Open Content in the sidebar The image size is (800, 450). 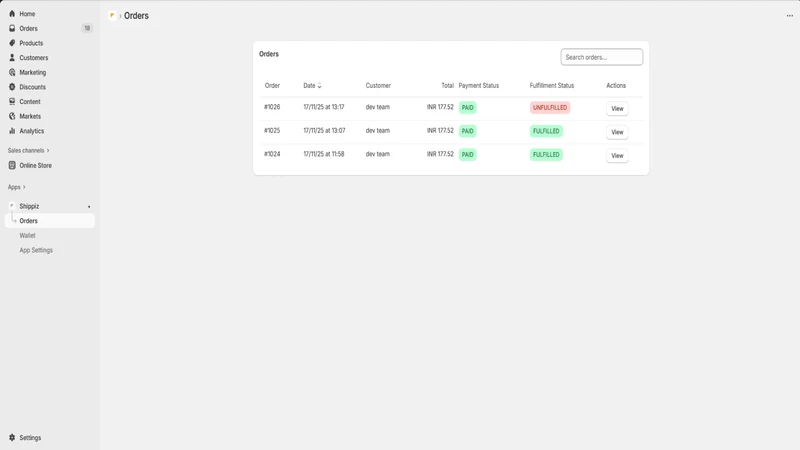[x=30, y=102]
